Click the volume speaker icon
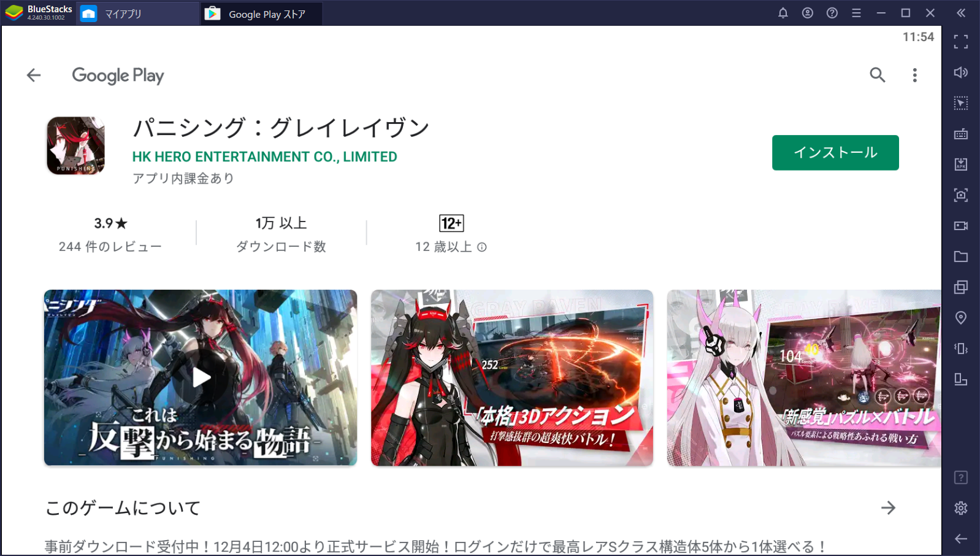This screenshot has width=980, height=556. point(961,72)
